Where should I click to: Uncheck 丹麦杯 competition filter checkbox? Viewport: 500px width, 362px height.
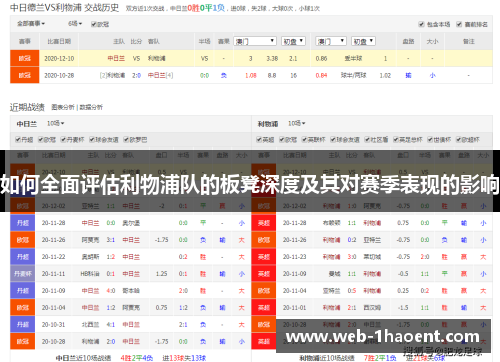(x=63, y=139)
